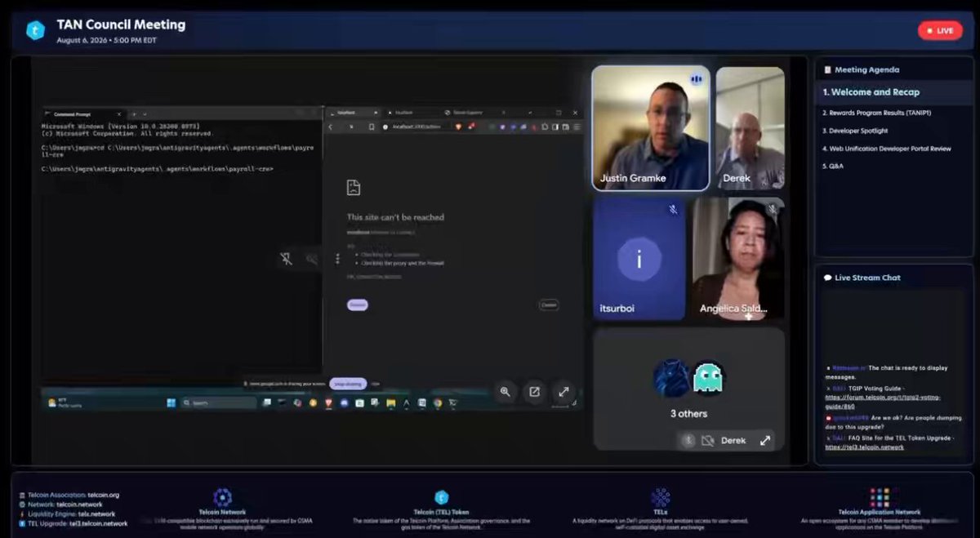Viewport: 980px width, 538px height.
Task: Go back using the browser back arrow
Action: tap(331, 127)
